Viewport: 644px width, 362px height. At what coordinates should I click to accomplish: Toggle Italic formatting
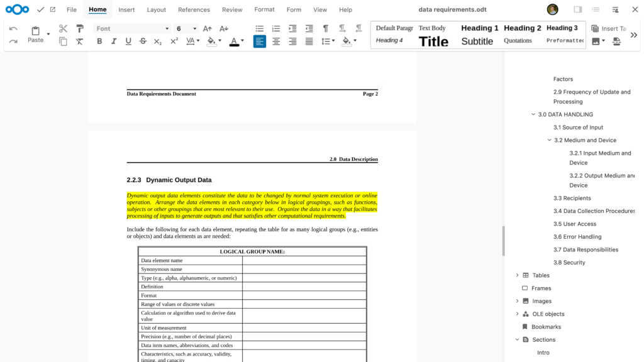(x=114, y=41)
